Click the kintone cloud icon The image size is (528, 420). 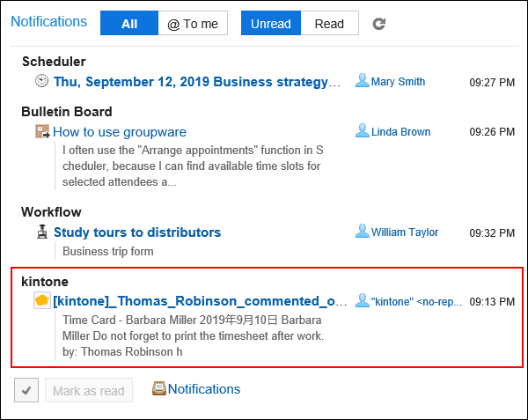pos(42,300)
